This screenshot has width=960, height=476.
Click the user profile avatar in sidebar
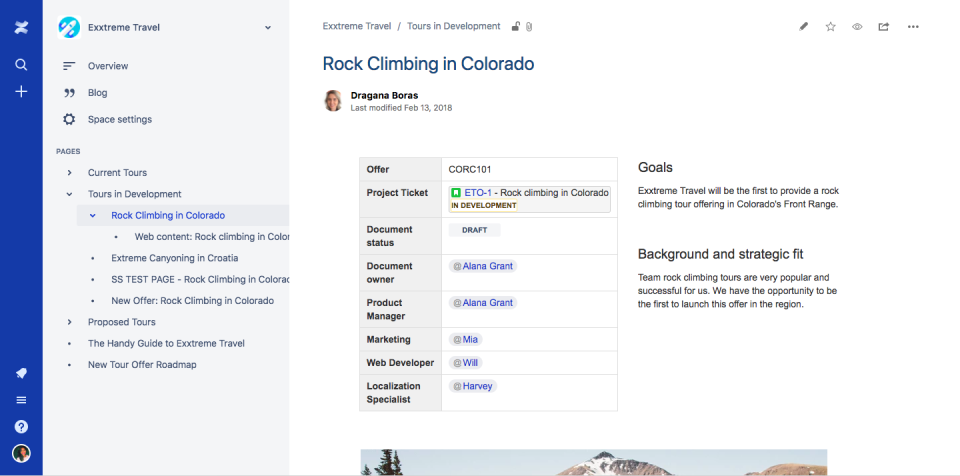coord(21,453)
